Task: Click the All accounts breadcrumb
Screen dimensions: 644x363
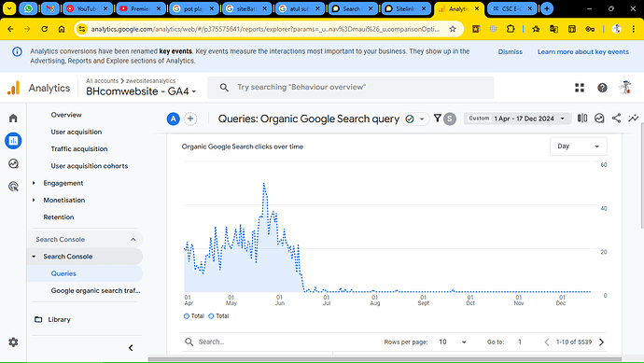Action: point(102,81)
